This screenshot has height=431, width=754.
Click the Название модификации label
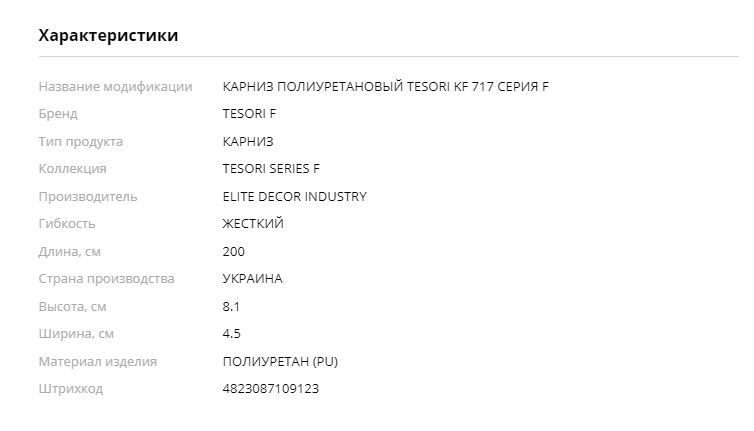(115, 87)
